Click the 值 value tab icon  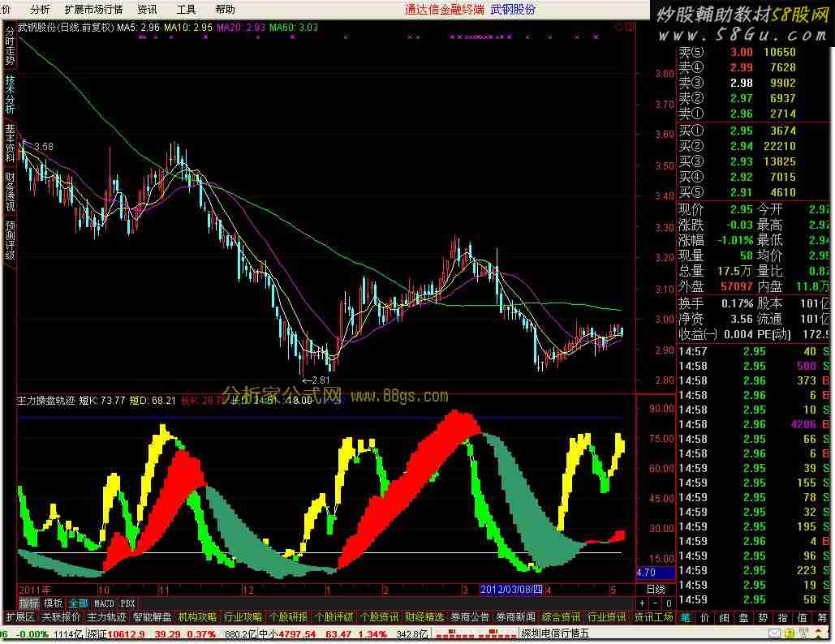[x=802, y=617]
